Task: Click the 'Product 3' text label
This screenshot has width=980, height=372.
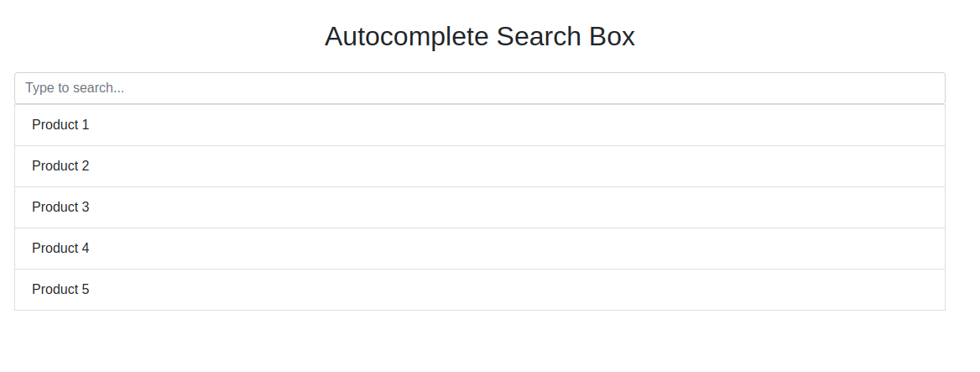Action: coord(60,207)
